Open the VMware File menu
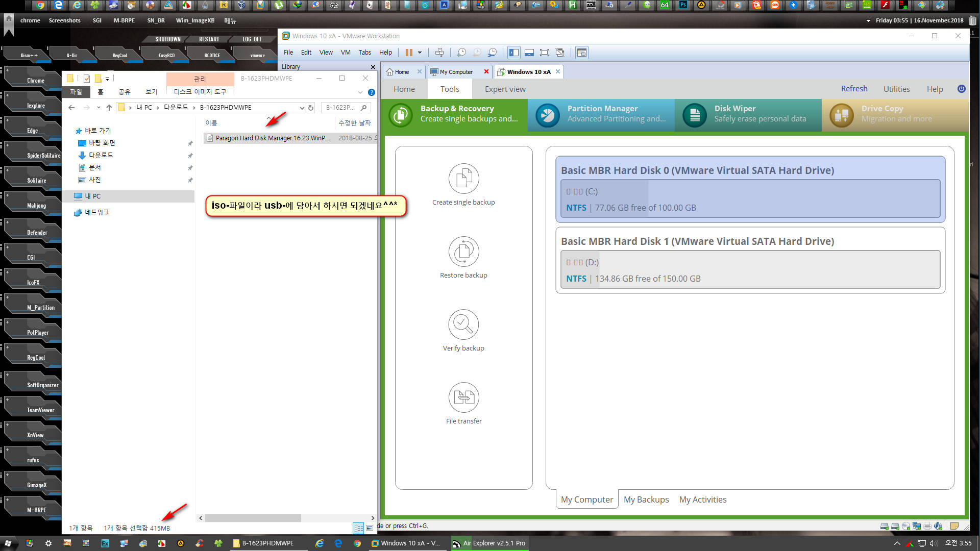Screen dimensions: 980x551 click(288, 53)
